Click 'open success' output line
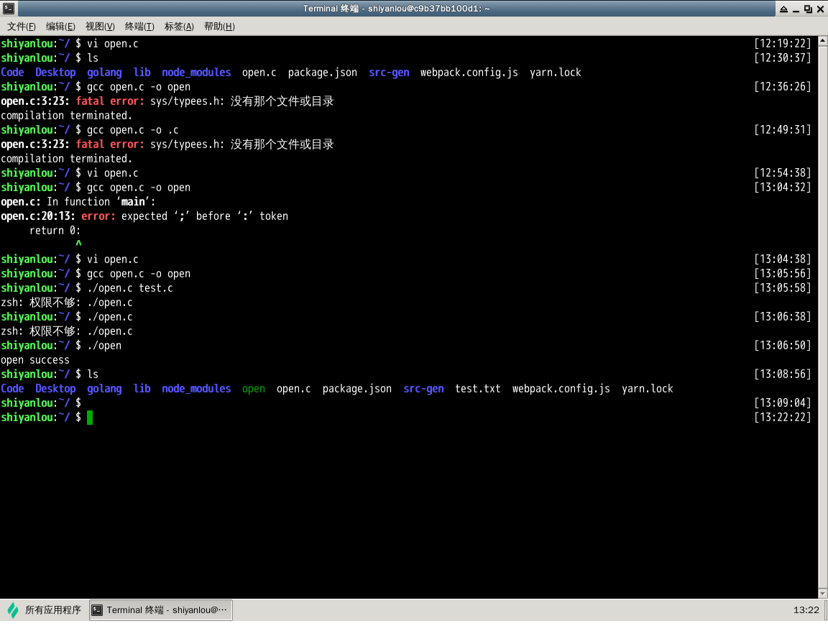828x644 pixels. click(34, 360)
